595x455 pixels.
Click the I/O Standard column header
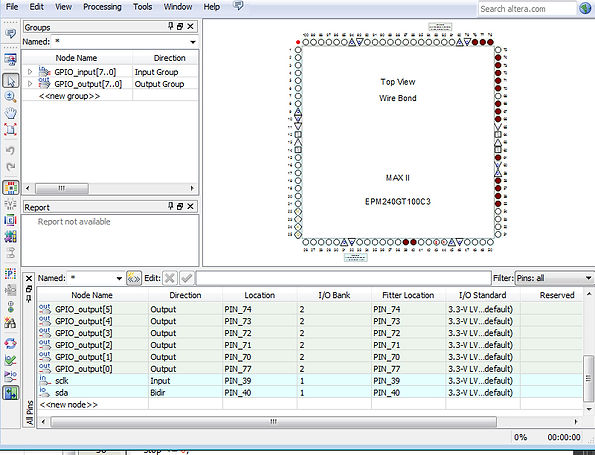click(x=482, y=295)
